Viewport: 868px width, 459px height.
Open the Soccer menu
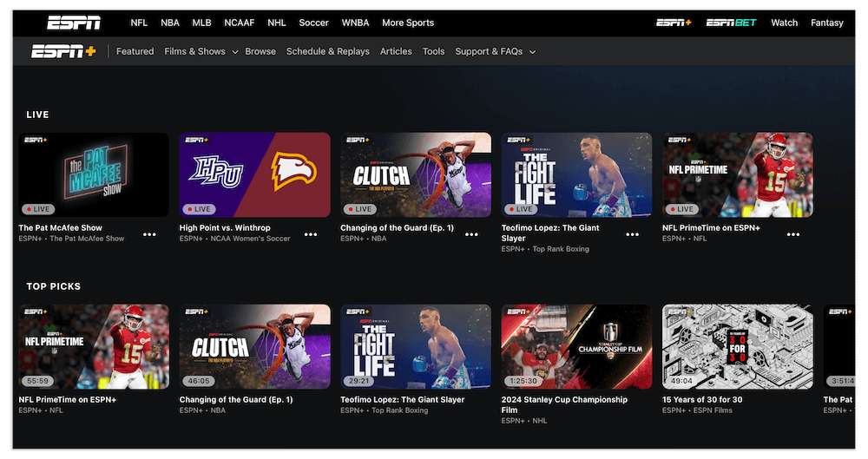click(314, 23)
